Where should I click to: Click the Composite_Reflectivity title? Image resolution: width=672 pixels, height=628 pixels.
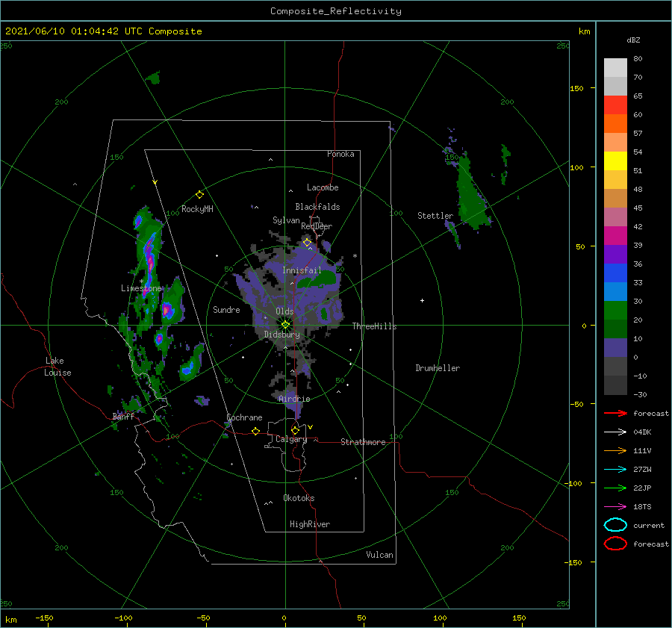click(335, 11)
